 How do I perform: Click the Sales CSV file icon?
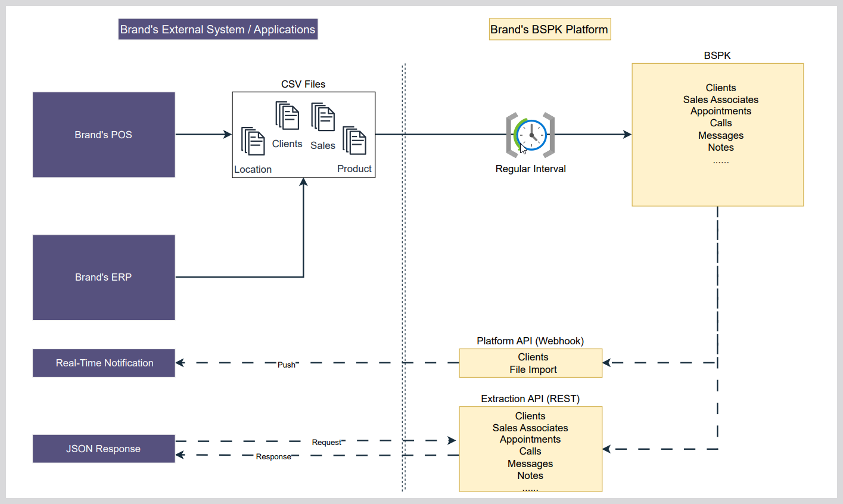click(323, 118)
